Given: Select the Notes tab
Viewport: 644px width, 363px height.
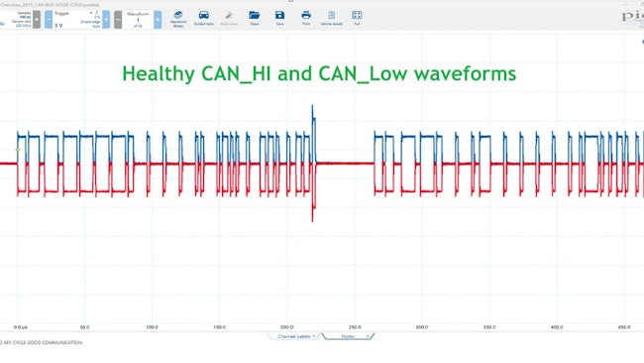Looking at the screenshot, I should coord(348,336).
